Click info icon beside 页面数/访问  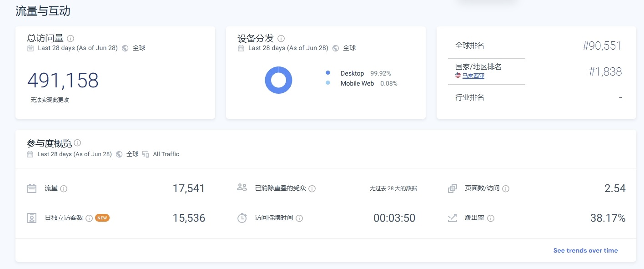pyautogui.click(x=506, y=188)
